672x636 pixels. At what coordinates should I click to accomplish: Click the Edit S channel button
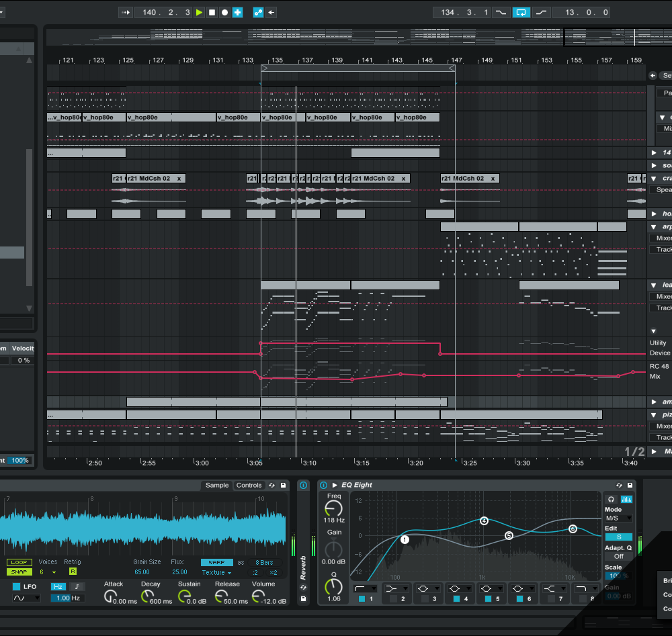coord(618,537)
